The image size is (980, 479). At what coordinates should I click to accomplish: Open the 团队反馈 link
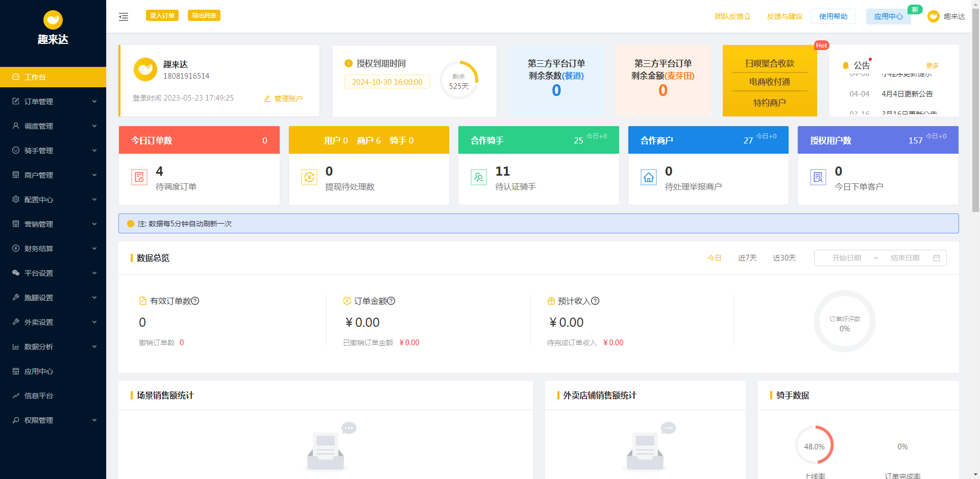pyautogui.click(x=732, y=16)
